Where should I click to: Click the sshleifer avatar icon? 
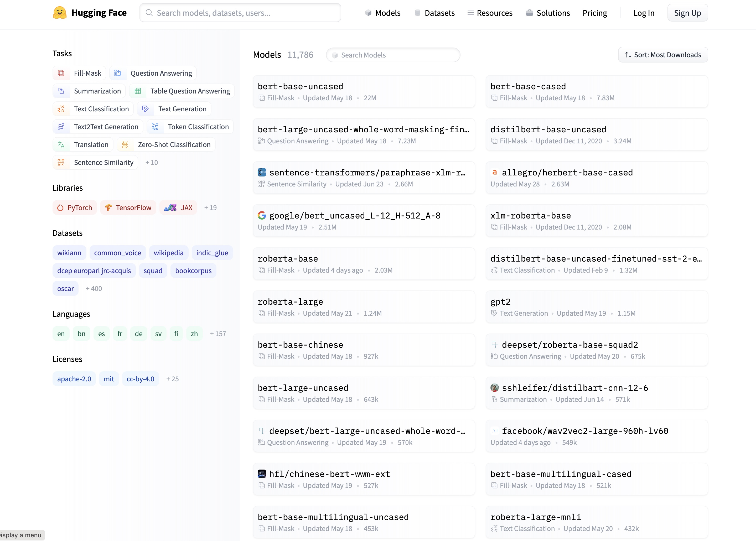click(494, 388)
